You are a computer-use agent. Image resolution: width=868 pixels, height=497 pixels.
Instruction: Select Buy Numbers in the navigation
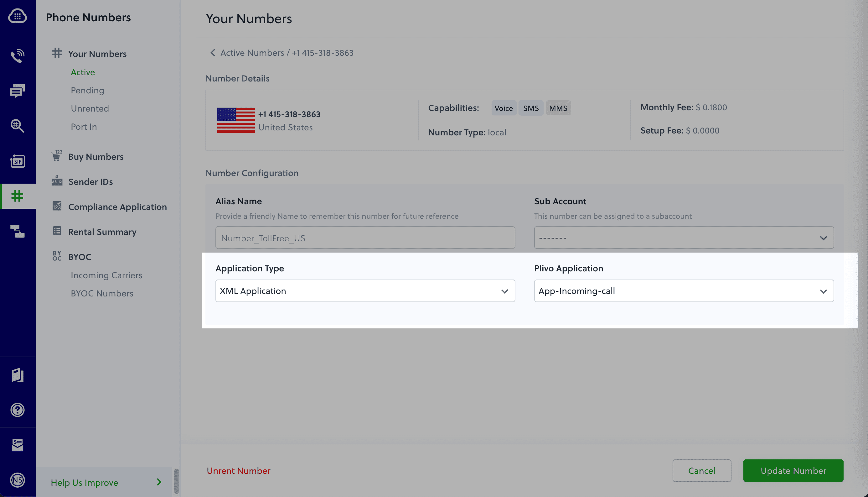pyautogui.click(x=96, y=156)
